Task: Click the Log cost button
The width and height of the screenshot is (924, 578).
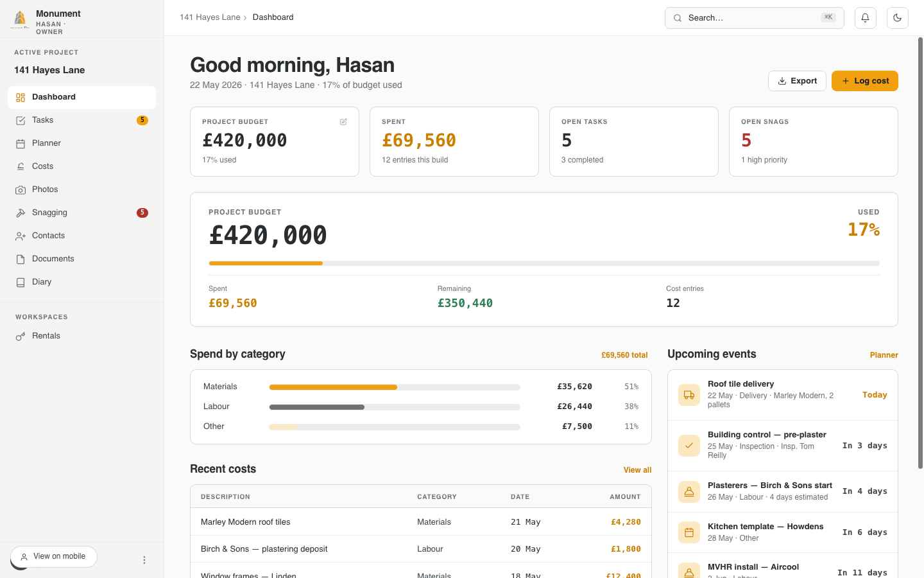Action: 864,81
